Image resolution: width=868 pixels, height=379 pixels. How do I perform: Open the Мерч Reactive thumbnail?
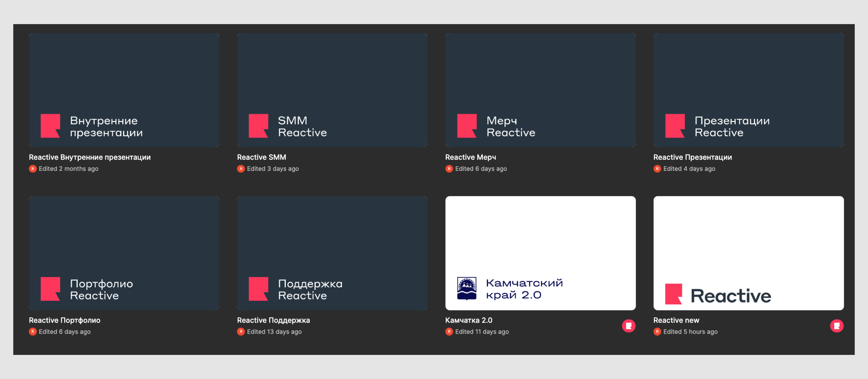[x=540, y=90]
